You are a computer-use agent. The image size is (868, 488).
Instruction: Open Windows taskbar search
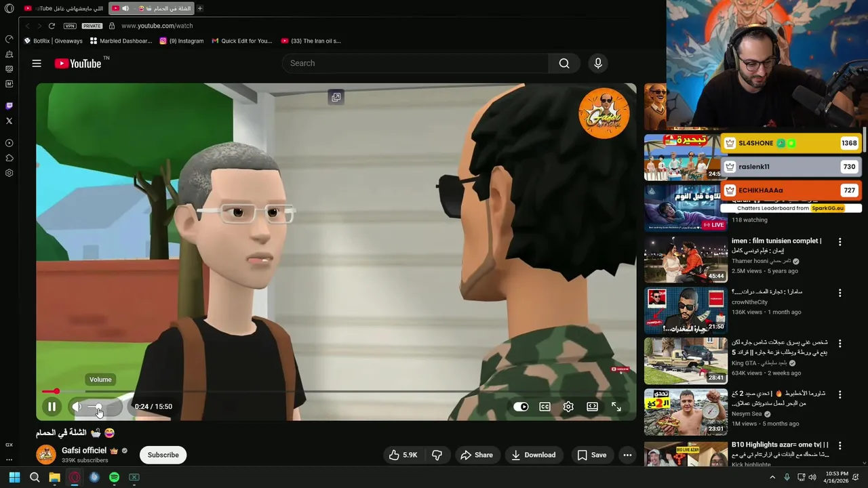(x=35, y=477)
